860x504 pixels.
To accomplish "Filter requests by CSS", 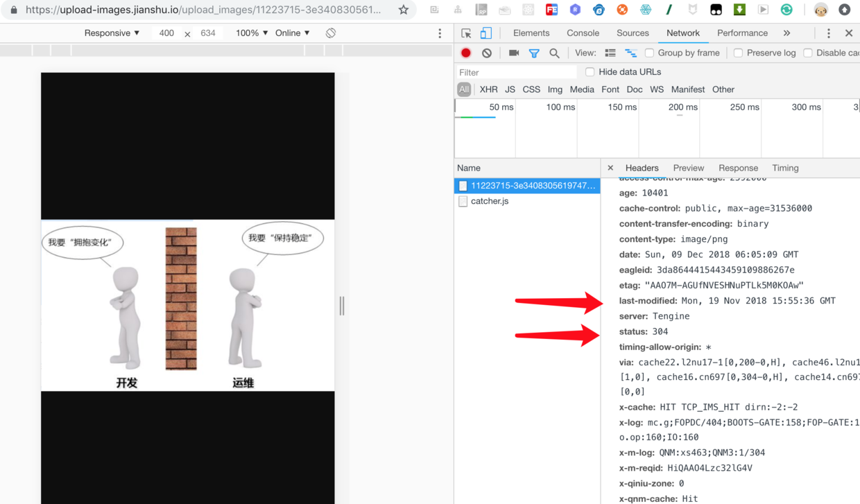I will click(x=531, y=89).
